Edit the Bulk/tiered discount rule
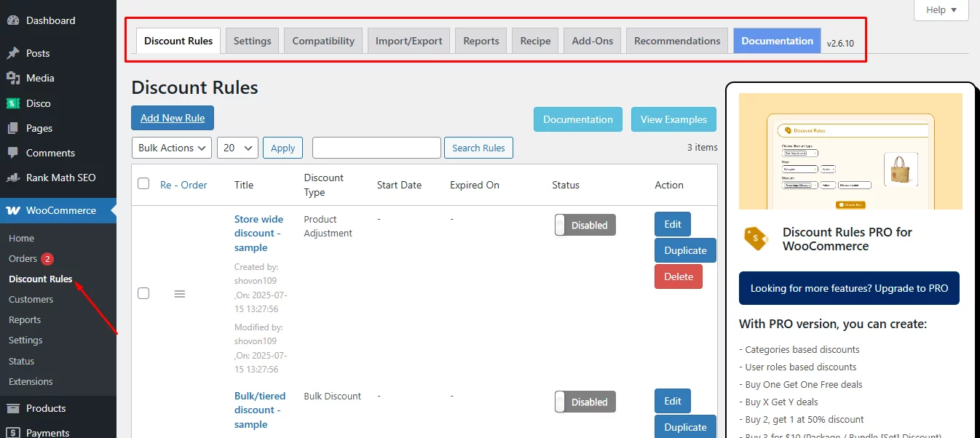Viewport: 980px width, 438px height. [x=673, y=401]
